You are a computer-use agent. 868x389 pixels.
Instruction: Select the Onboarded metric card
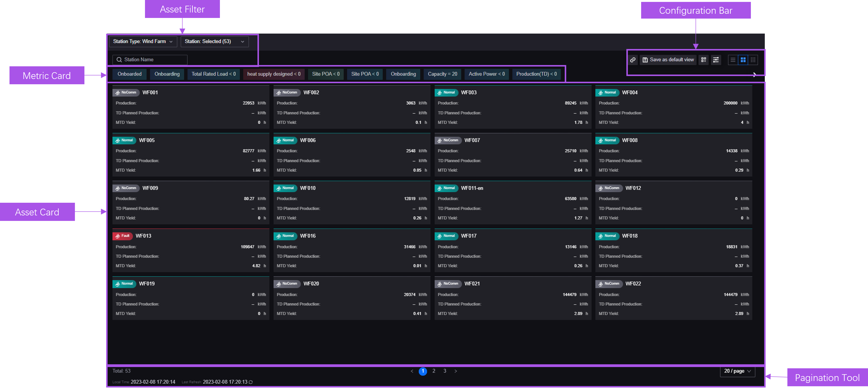129,74
